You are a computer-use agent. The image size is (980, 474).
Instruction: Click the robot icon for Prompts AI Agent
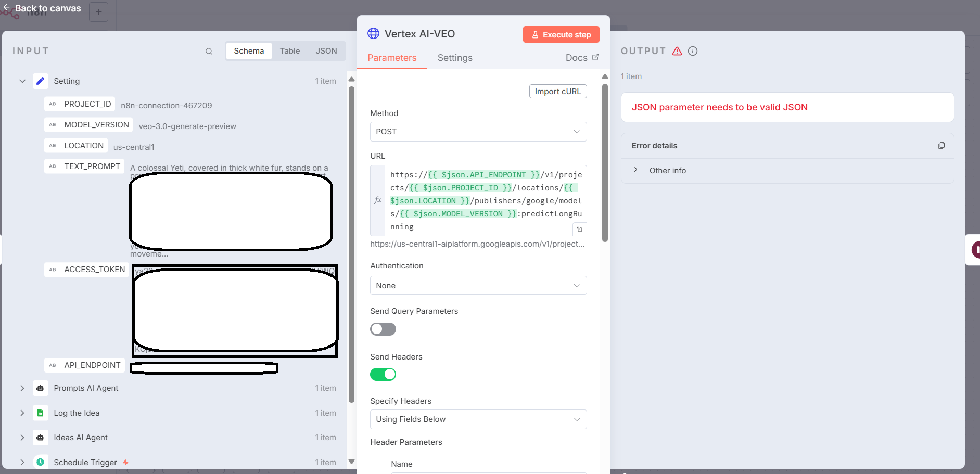[x=41, y=388]
